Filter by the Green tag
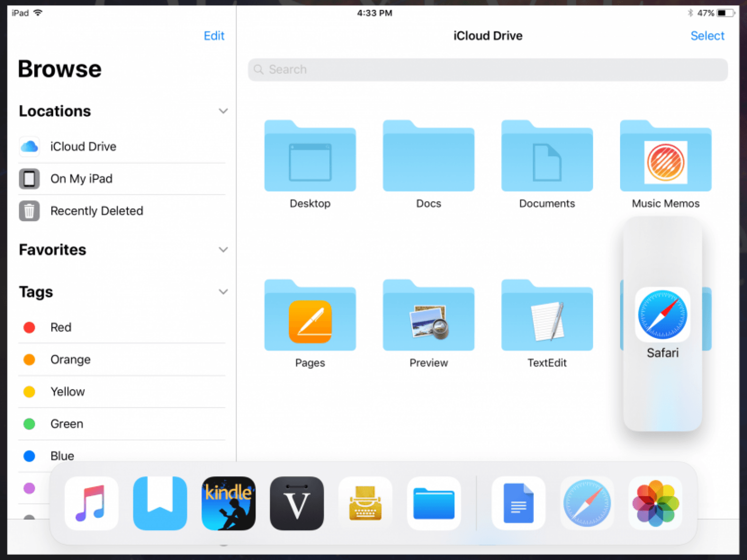The height and width of the screenshot is (560, 747). coord(122,424)
